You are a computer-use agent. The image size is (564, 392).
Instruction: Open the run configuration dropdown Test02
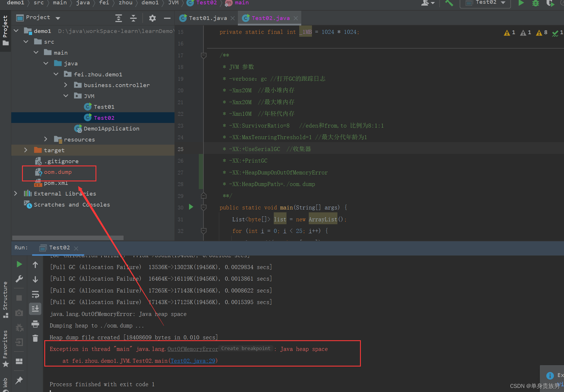pyautogui.click(x=485, y=3)
